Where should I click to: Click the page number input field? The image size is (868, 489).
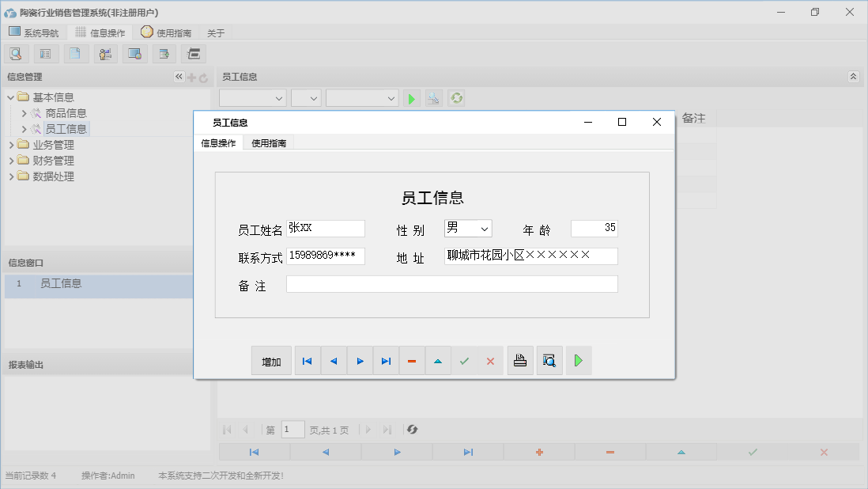292,429
